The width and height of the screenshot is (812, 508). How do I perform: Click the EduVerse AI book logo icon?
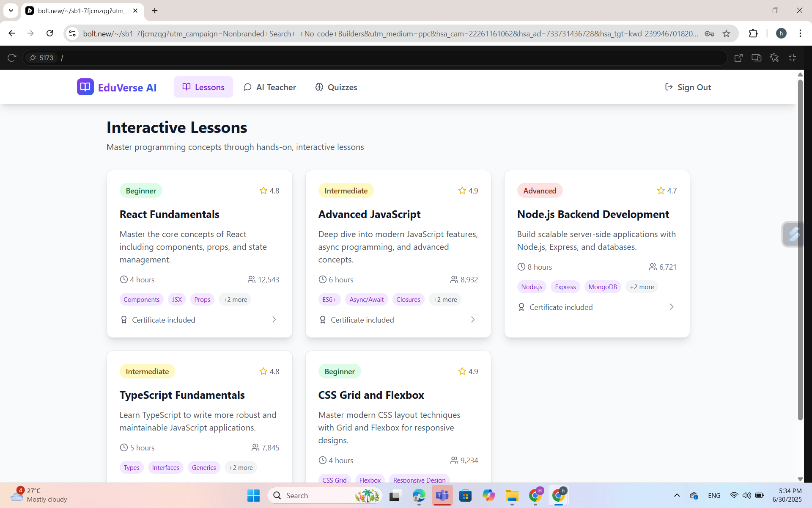[85, 87]
